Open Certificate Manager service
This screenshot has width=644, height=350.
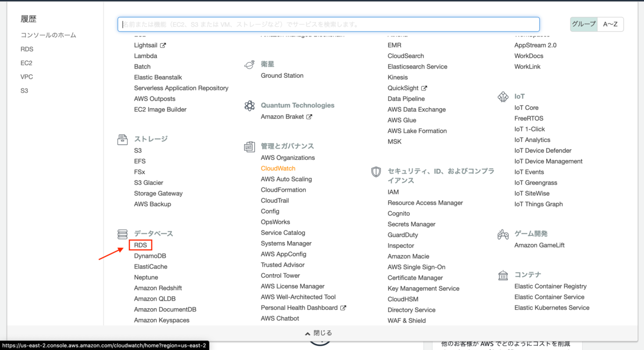pos(415,278)
